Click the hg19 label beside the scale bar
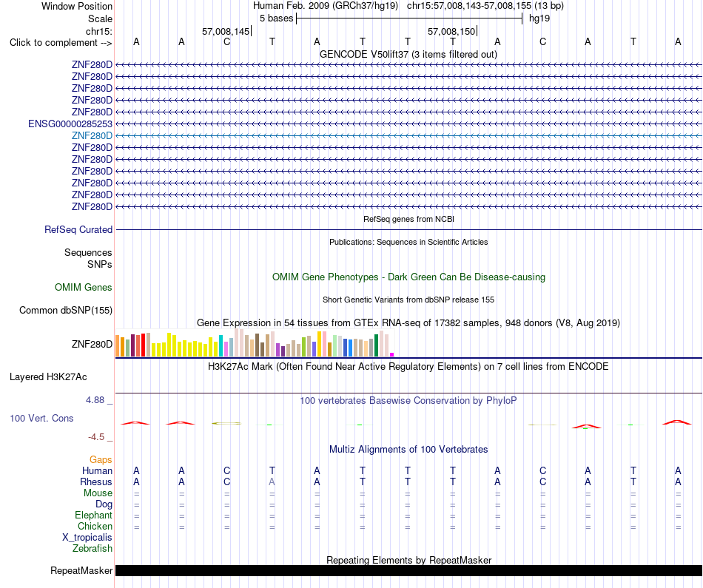 tap(539, 18)
